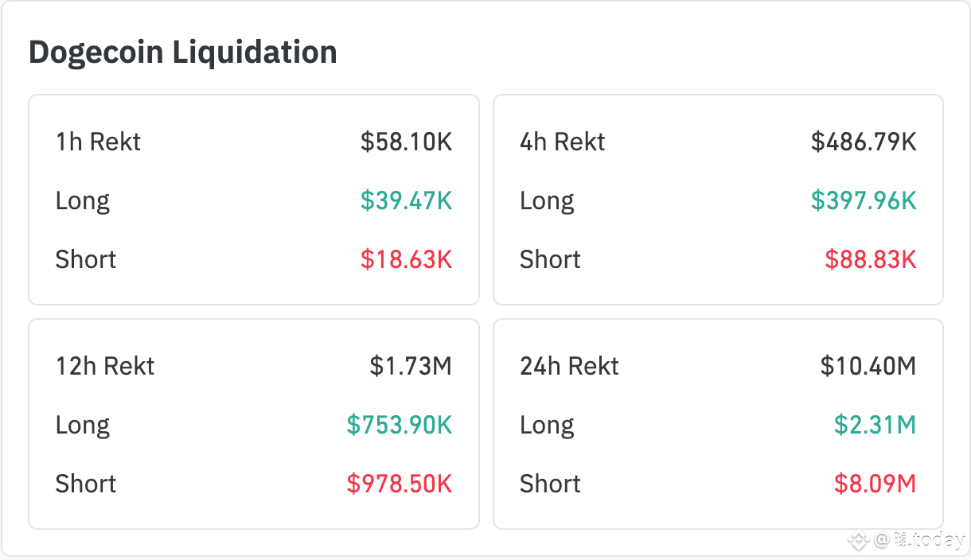Click the 1h total $58.10K value
The width and height of the screenshot is (971, 560).
406,142
